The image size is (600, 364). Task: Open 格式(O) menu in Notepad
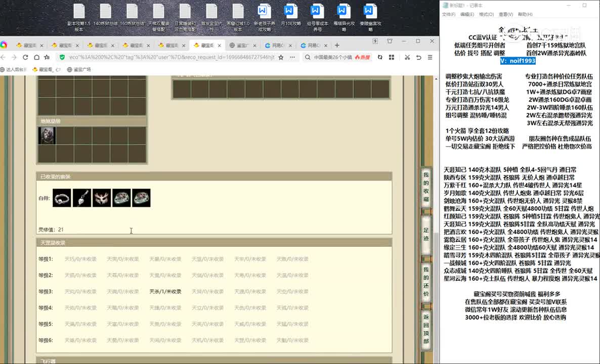pos(486,14)
